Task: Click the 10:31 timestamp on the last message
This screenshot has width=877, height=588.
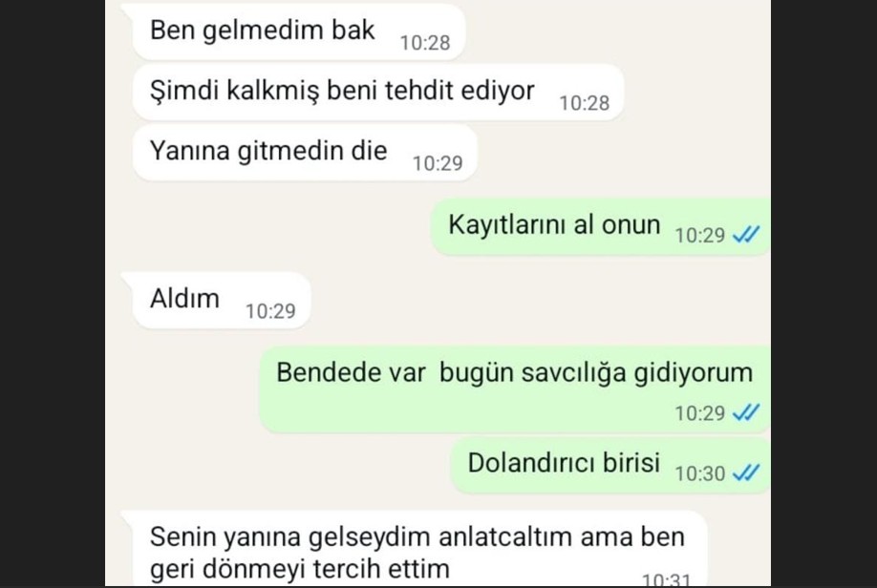Action: click(x=666, y=579)
